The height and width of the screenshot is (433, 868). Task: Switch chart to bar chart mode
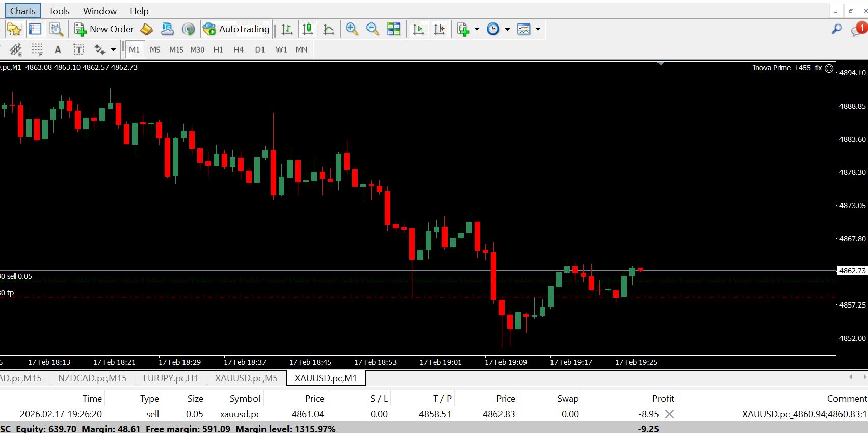click(287, 29)
